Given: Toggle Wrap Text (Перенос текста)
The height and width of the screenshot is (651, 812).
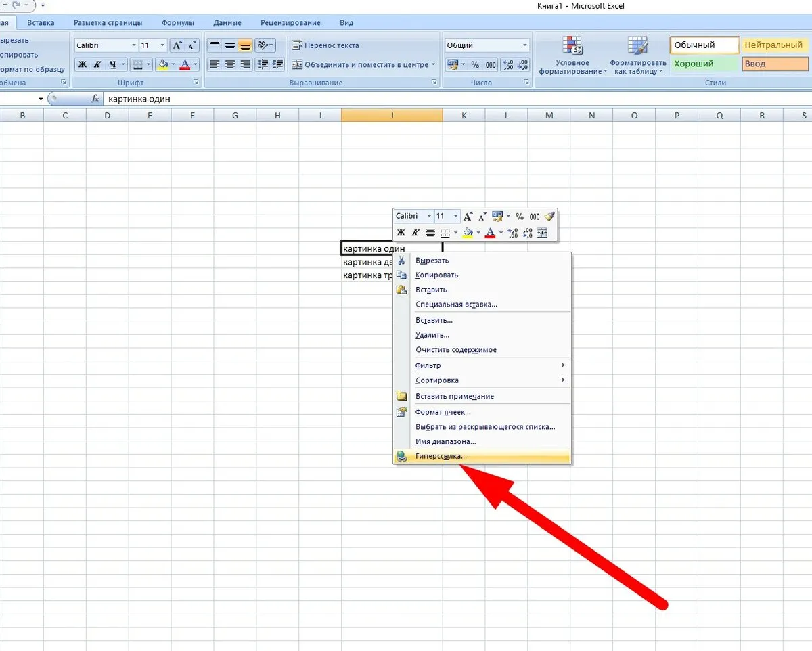Looking at the screenshot, I should 325,45.
